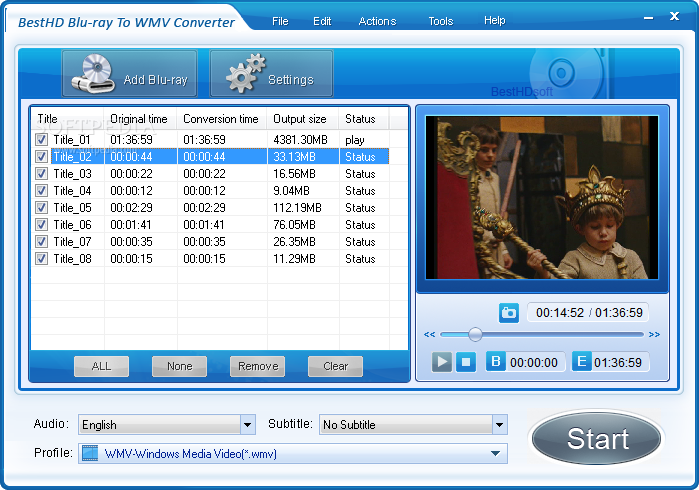Open the File menu
The image size is (699, 490).
tap(280, 21)
